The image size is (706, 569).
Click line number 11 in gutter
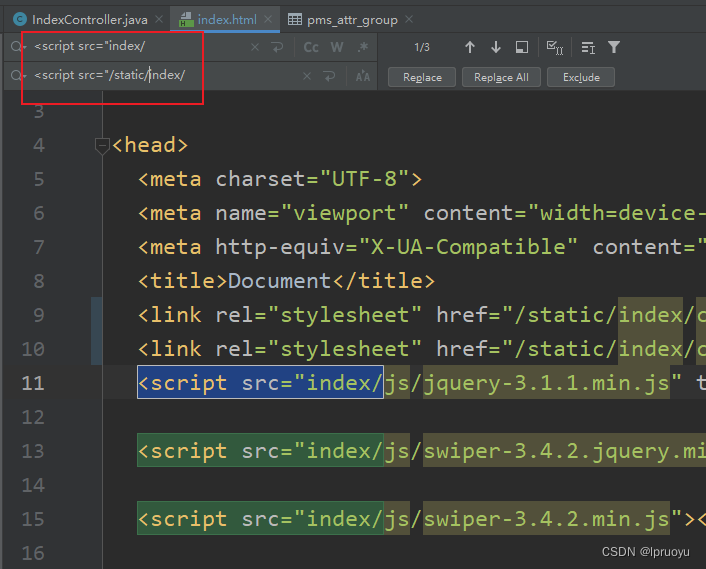pos(33,383)
